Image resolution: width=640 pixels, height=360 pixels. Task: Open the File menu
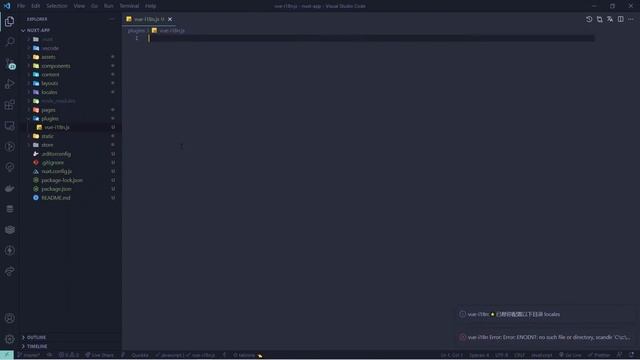point(21,6)
